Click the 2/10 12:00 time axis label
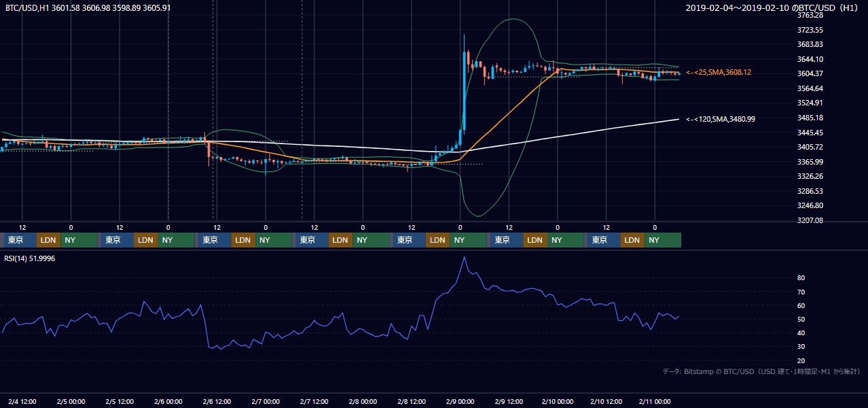Image resolution: width=868 pixels, height=408 pixels. click(607, 401)
